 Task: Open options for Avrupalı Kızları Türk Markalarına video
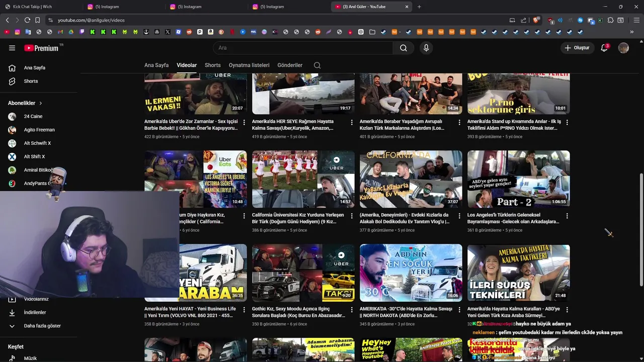(459, 122)
